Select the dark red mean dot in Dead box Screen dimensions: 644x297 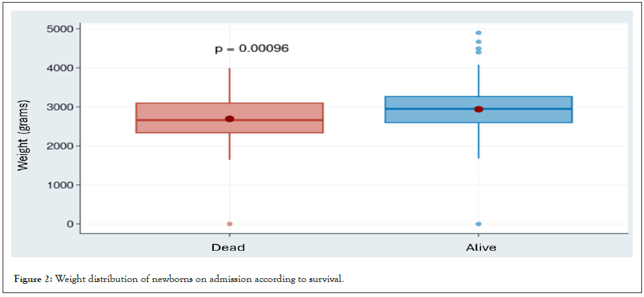click(229, 119)
